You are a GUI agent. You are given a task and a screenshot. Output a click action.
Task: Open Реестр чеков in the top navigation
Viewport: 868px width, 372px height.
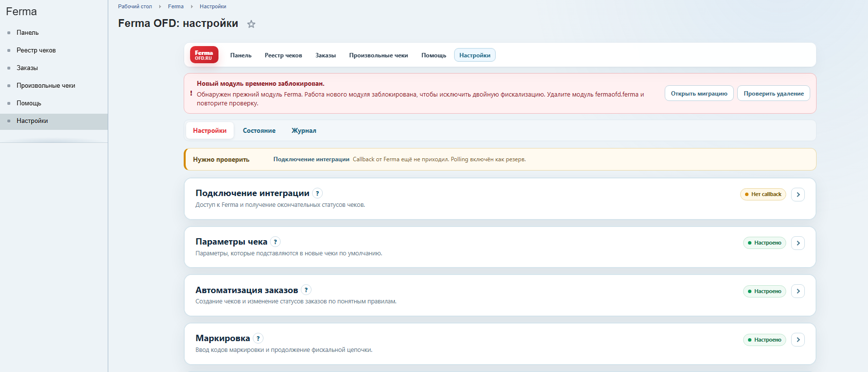click(283, 55)
